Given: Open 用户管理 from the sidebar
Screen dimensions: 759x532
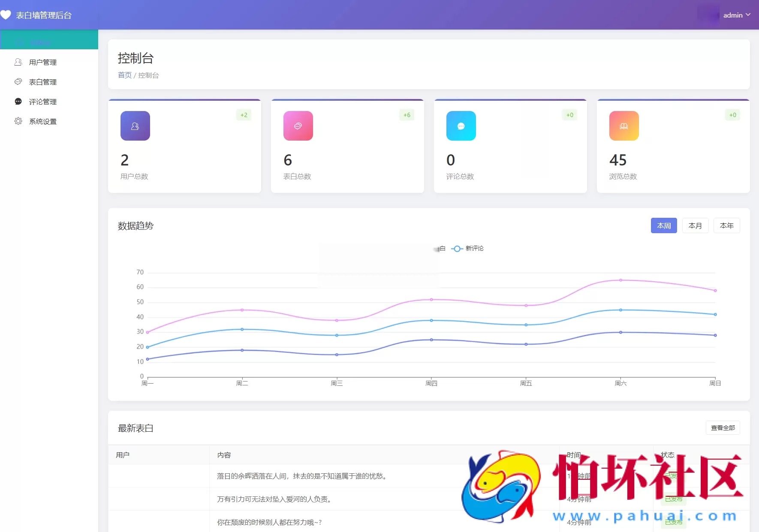Looking at the screenshot, I should tap(42, 62).
